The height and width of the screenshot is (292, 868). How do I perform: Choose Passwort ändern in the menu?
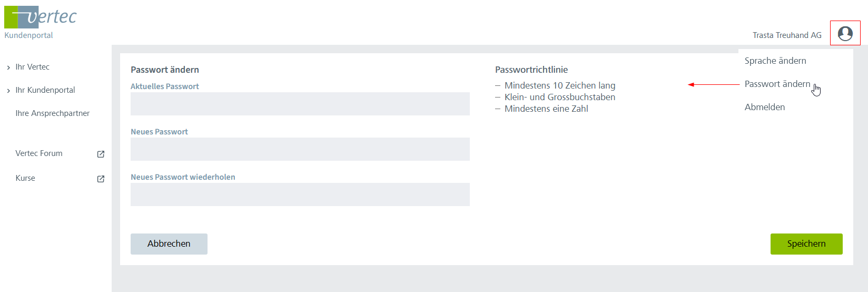777,84
